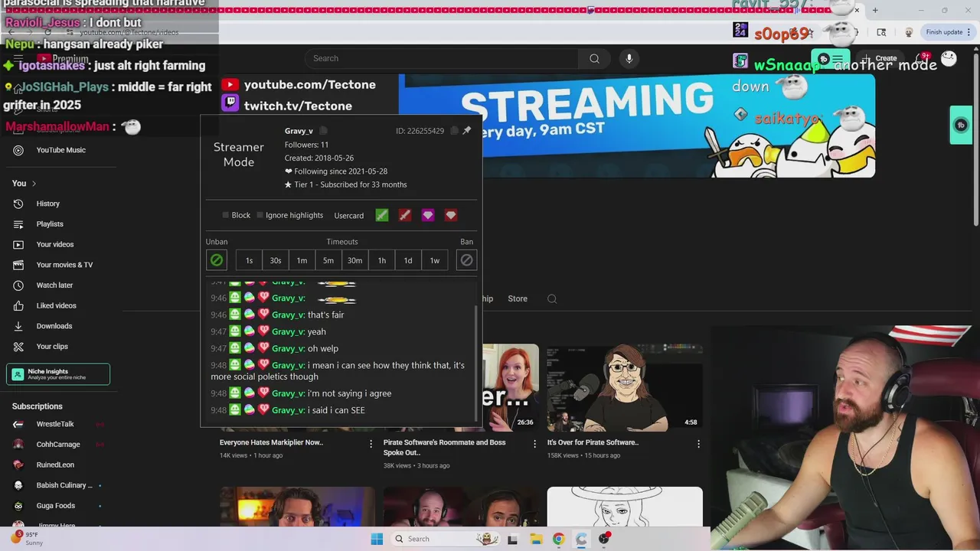Open It's Over for Pirate Software thumbnail
Image resolution: width=980 pixels, height=551 pixels.
pos(625,387)
